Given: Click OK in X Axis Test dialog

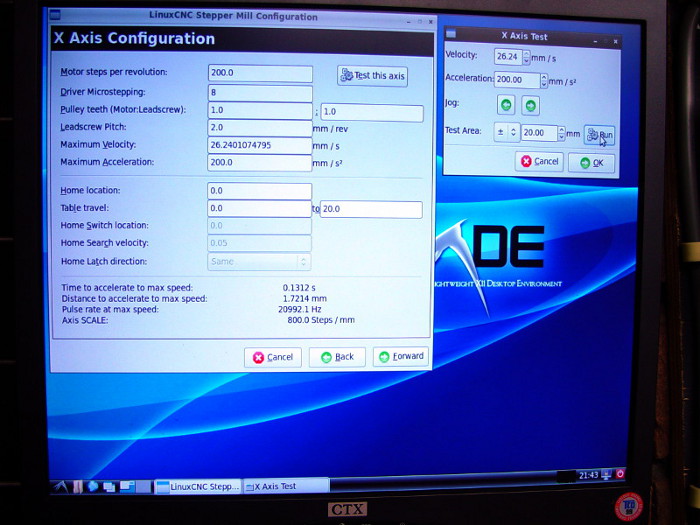Looking at the screenshot, I should coord(591,162).
